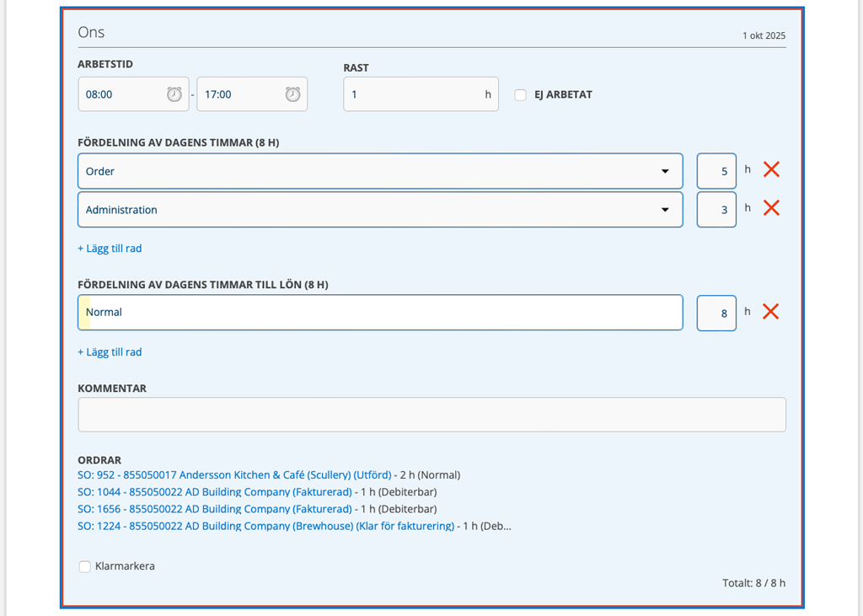Open the Order dropdown
This screenshot has width=863, height=616.
(x=379, y=171)
